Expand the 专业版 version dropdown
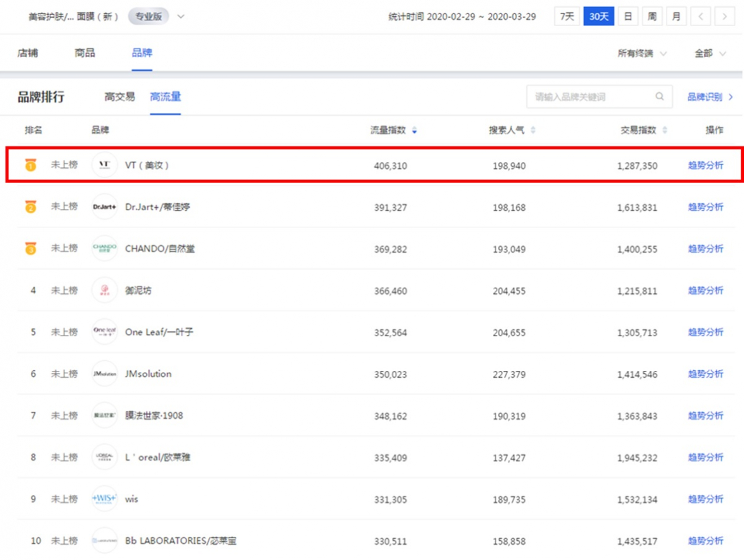744x560 pixels. tap(180, 17)
